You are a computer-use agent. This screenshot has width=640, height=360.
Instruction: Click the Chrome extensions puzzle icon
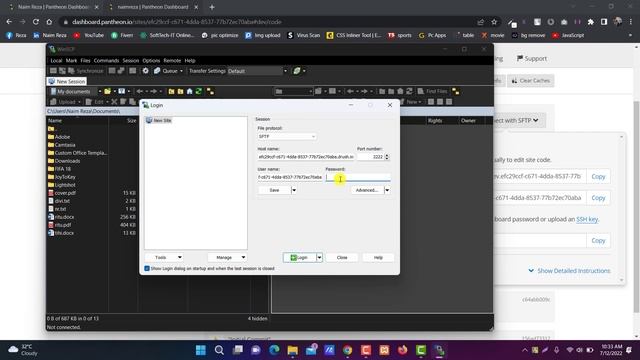coord(590,22)
